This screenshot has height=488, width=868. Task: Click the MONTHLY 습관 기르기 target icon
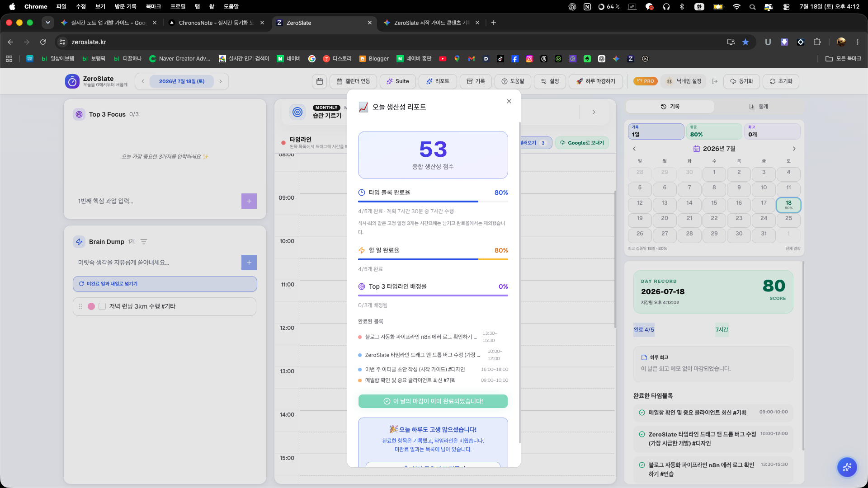tap(298, 112)
